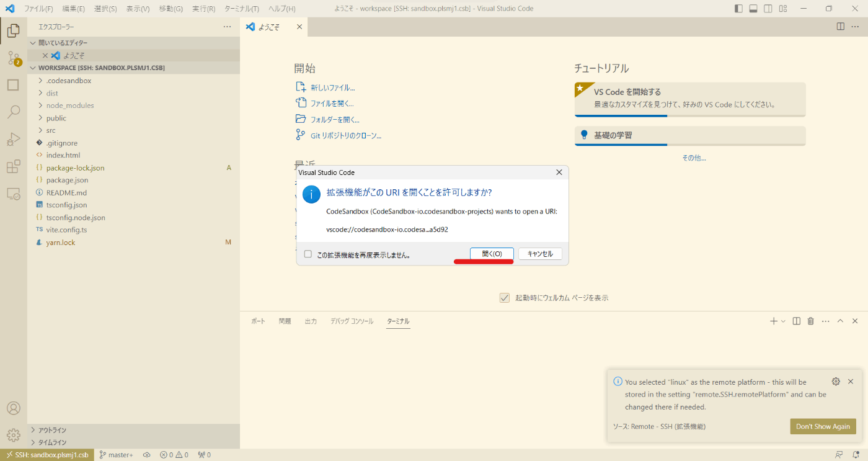Open Run and Debug view

[13, 139]
